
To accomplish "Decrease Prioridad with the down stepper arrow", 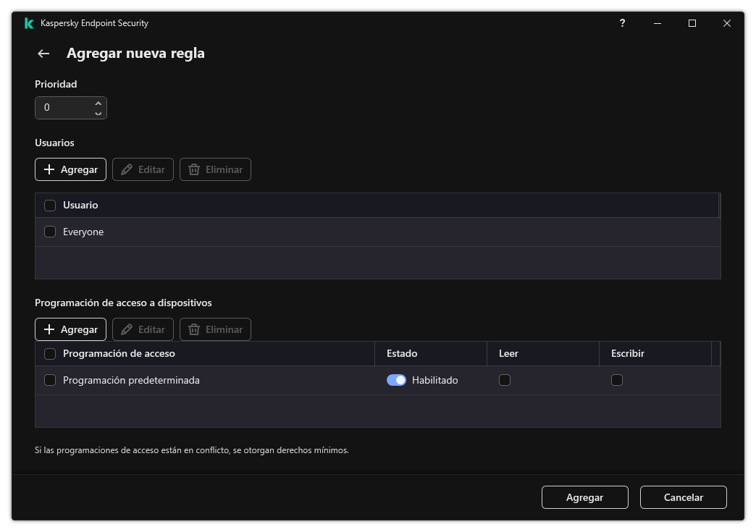I will [98, 112].
